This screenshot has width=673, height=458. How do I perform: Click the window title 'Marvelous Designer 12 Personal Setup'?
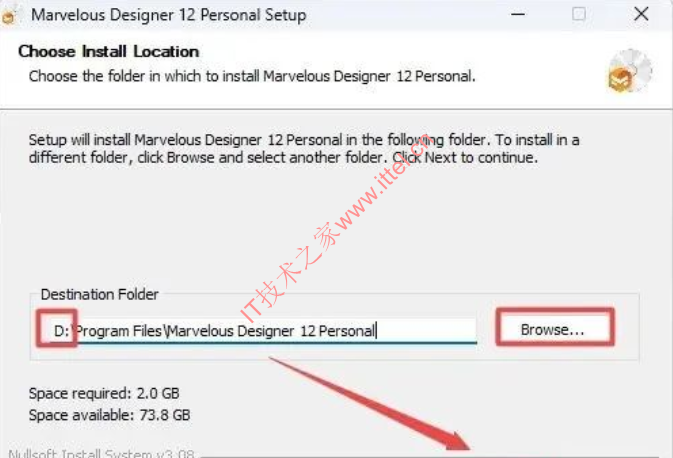click(169, 15)
